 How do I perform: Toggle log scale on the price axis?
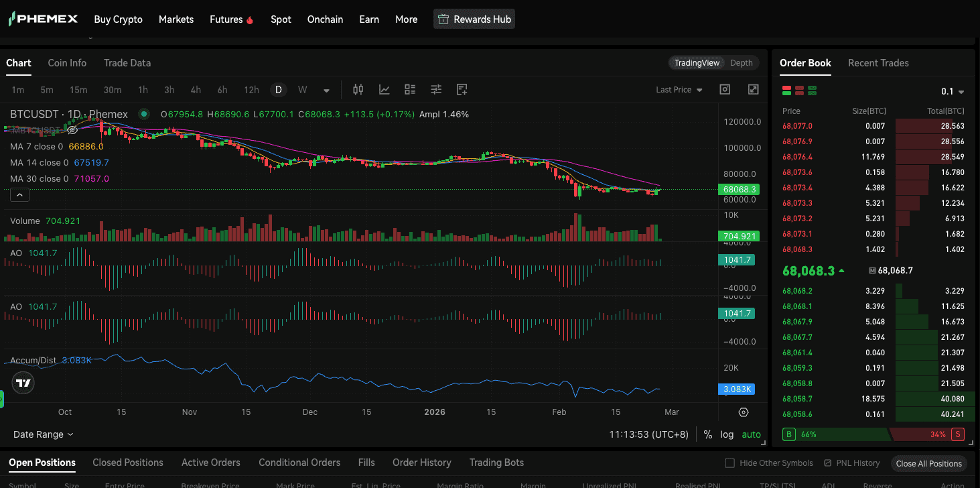coord(727,434)
